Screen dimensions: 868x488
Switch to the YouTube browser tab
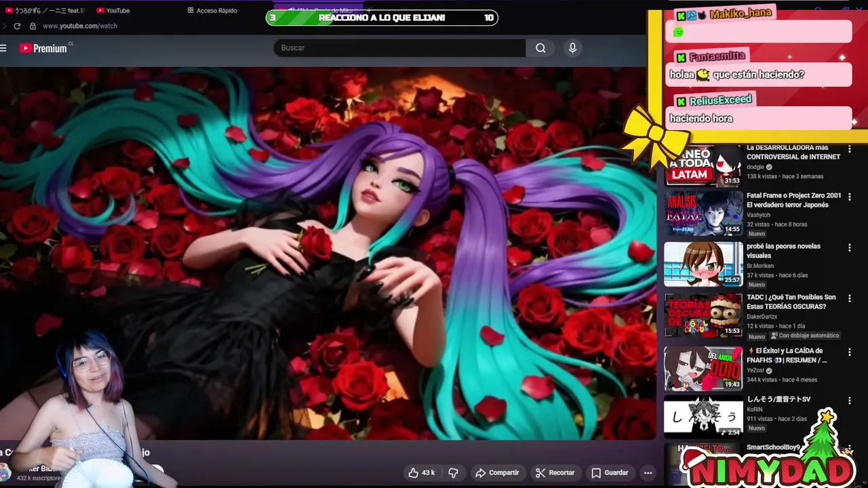[x=113, y=10]
